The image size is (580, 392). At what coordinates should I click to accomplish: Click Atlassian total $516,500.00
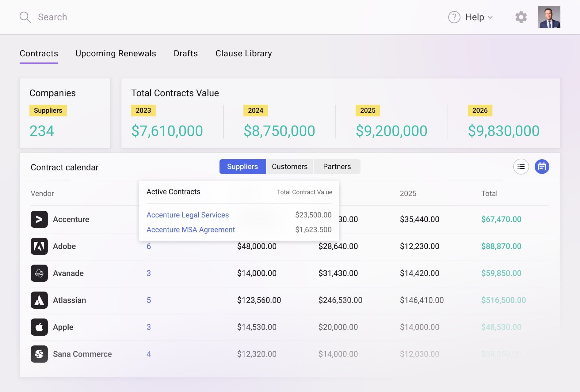(503, 300)
